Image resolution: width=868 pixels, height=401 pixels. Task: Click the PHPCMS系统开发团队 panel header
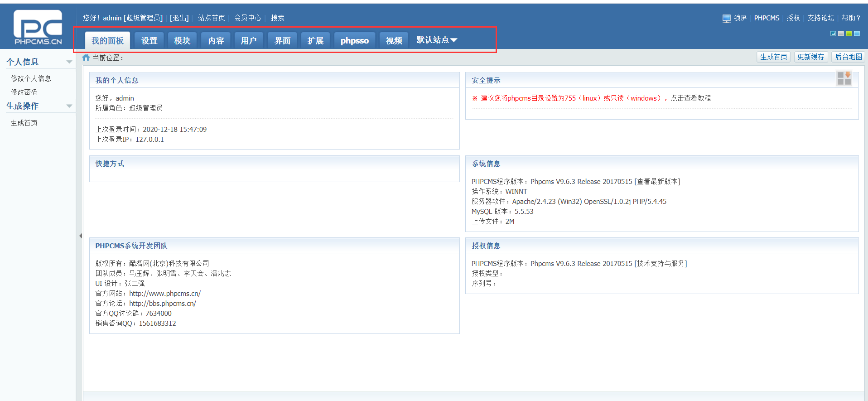275,246
